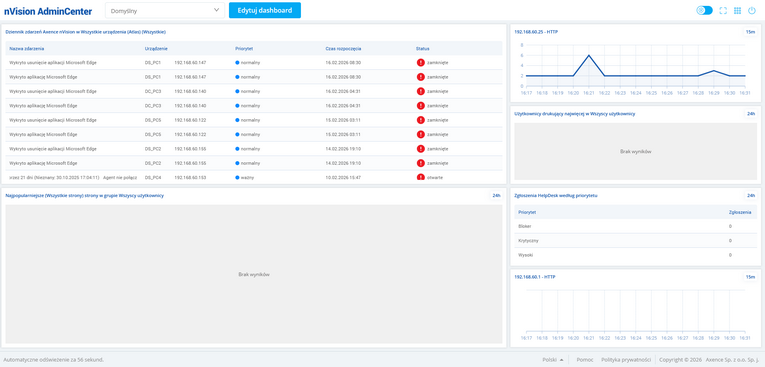Screen dimensions: 765x367
Task: Open the Pomoc link in the footer
Action: tap(584, 360)
